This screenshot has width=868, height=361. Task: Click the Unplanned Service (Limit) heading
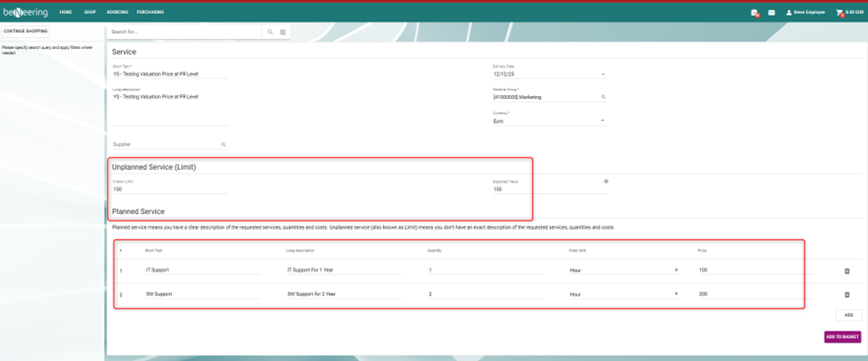coord(154,167)
